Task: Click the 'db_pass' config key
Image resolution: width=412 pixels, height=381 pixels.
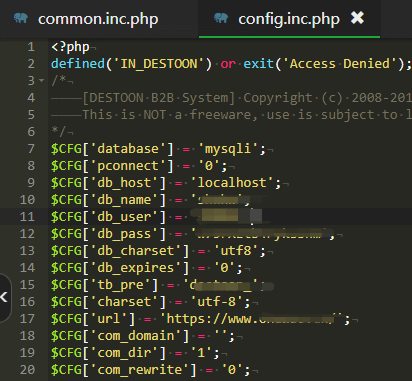Action: pos(124,234)
